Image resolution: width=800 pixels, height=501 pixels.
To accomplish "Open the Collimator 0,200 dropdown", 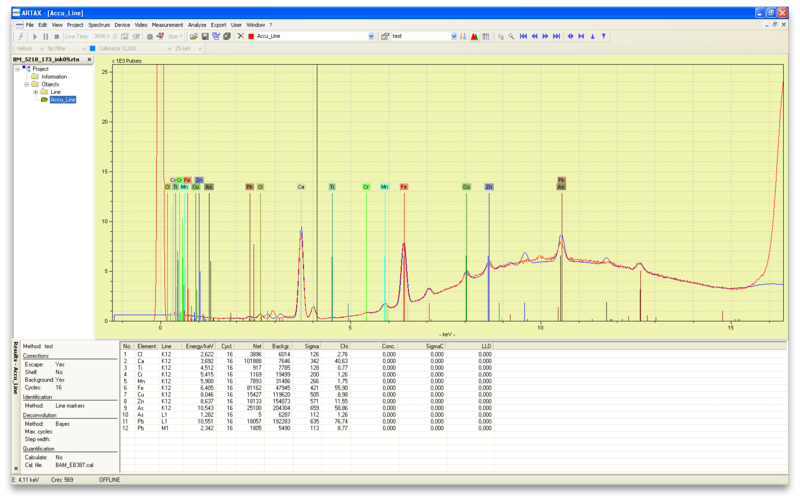I will (x=169, y=48).
